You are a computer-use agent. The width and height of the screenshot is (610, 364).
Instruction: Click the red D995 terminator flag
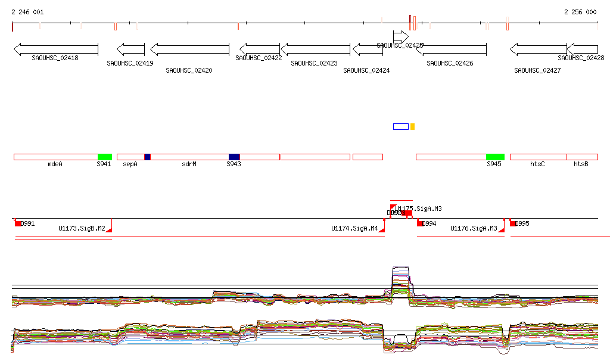point(513,223)
